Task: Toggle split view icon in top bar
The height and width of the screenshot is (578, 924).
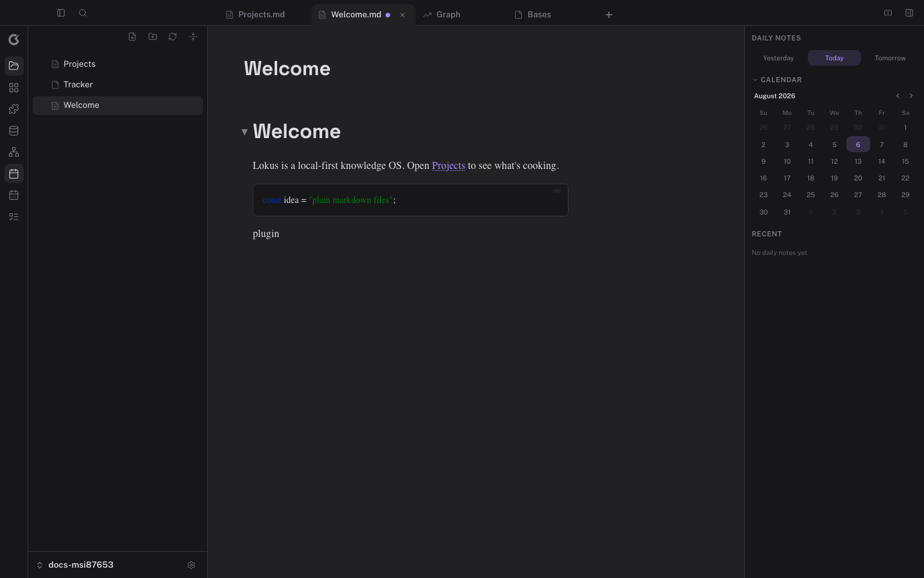Action: click(x=888, y=13)
